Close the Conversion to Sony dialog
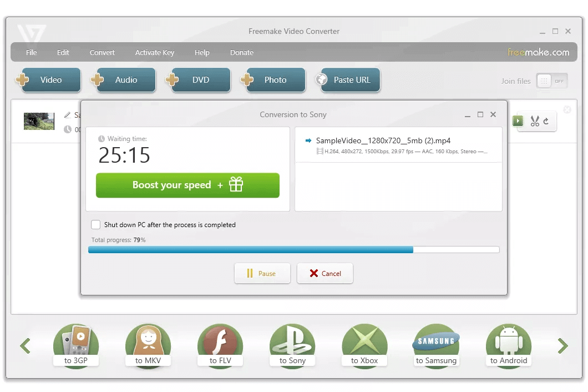This screenshot has width=588, height=392. pos(493,114)
